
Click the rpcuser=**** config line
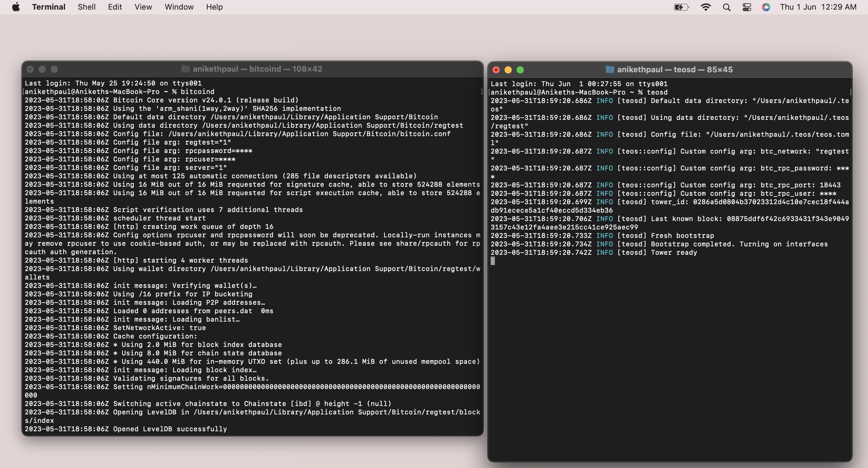(130, 159)
